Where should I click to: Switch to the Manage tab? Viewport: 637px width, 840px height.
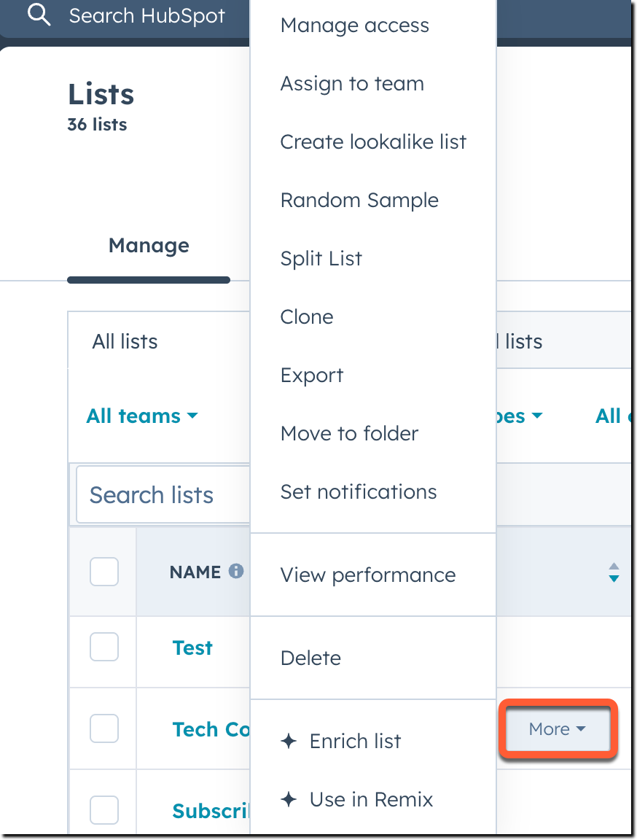[x=148, y=246]
